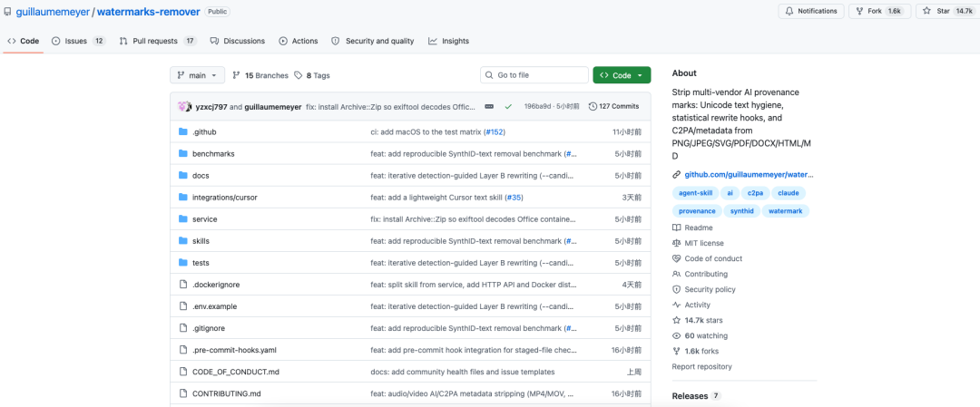
Task: Click the skills folder icon
Action: pyautogui.click(x=183, y=241)
